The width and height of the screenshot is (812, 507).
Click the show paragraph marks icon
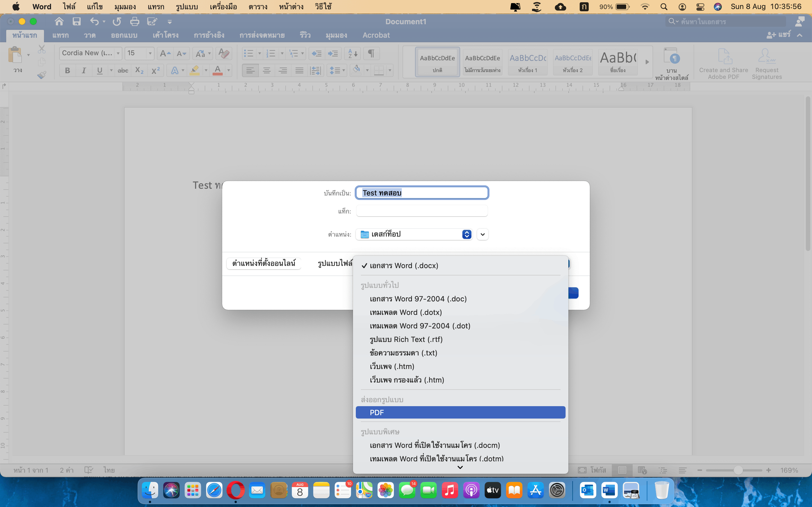point(371,53)
